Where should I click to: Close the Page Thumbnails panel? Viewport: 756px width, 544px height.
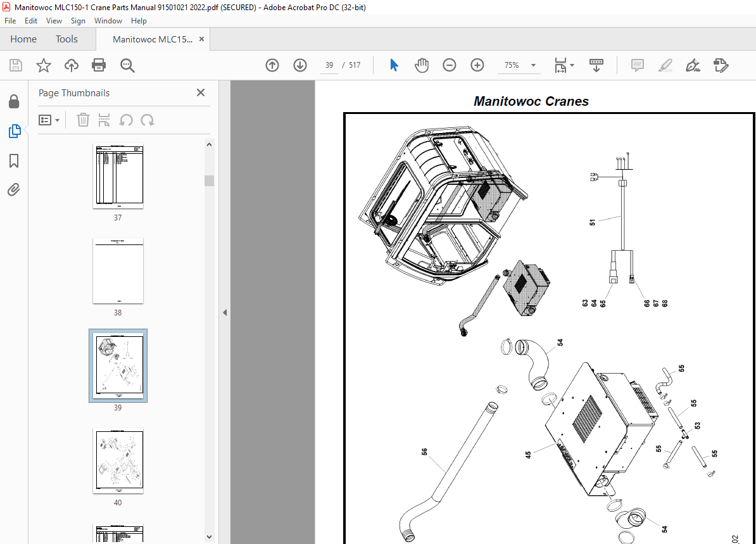pyautogui.click(x=201, y=92)
